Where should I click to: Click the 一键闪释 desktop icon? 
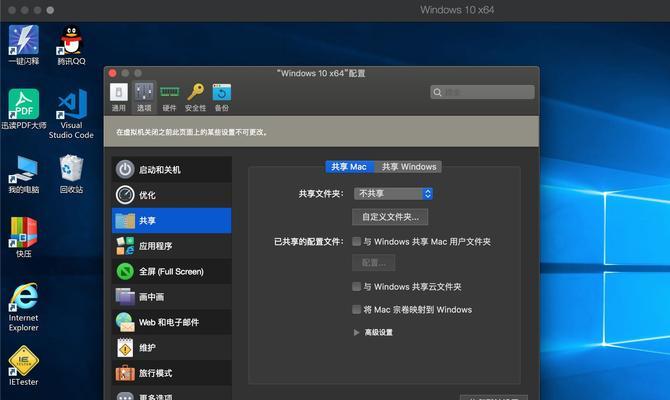(x=24, y=45)
